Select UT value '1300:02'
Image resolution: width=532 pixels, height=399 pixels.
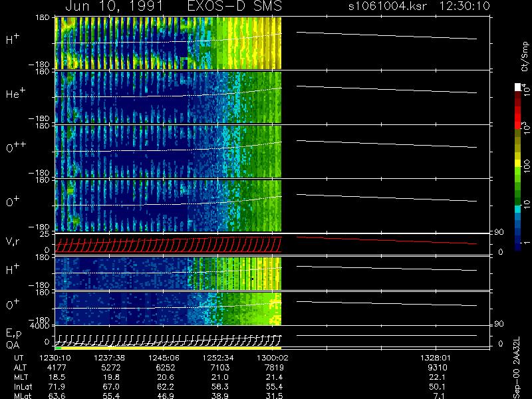(273, 358)
